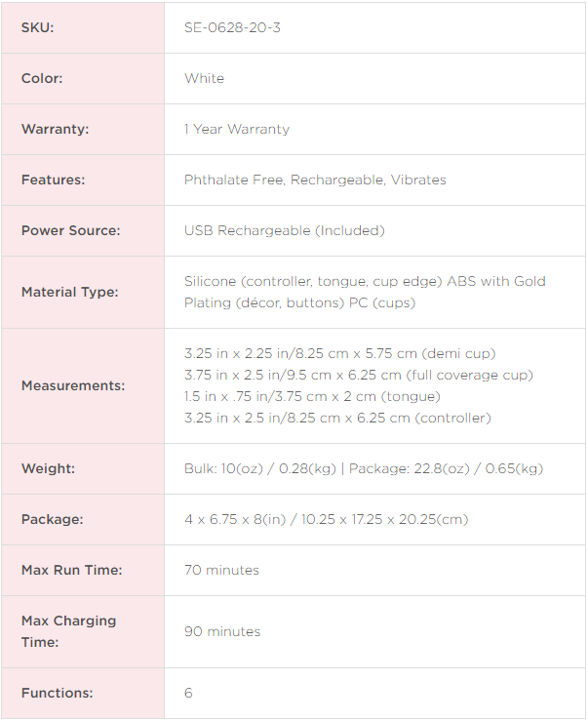Click 'Phthalate Free, Rechargeable, Vibrates' text

coord(315,180)
